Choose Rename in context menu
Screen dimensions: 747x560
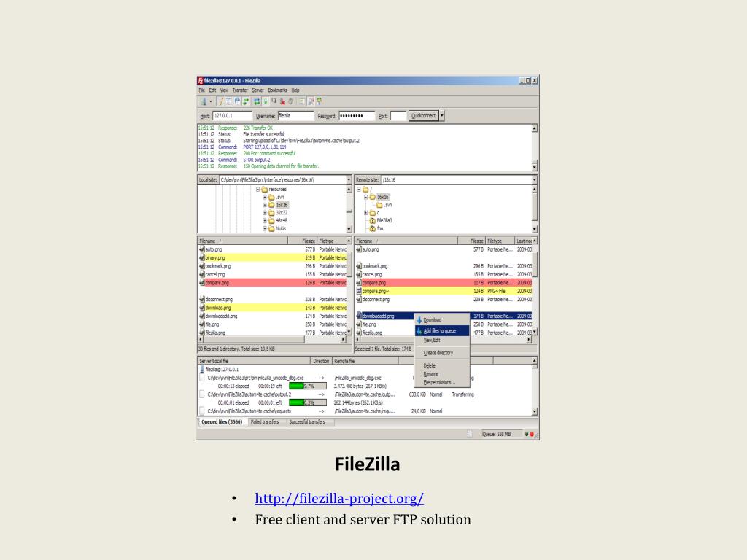[442, 374]
